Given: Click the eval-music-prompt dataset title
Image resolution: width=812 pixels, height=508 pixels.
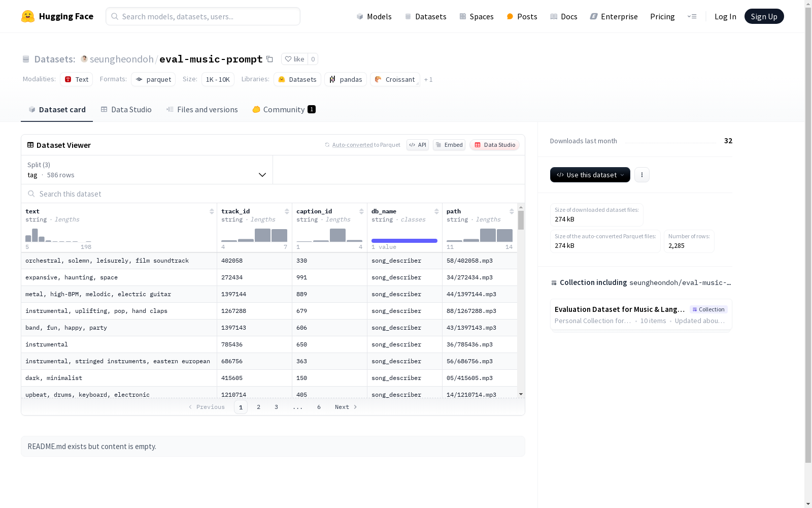Looking at the screenshot, I should (x=211, y=59).
